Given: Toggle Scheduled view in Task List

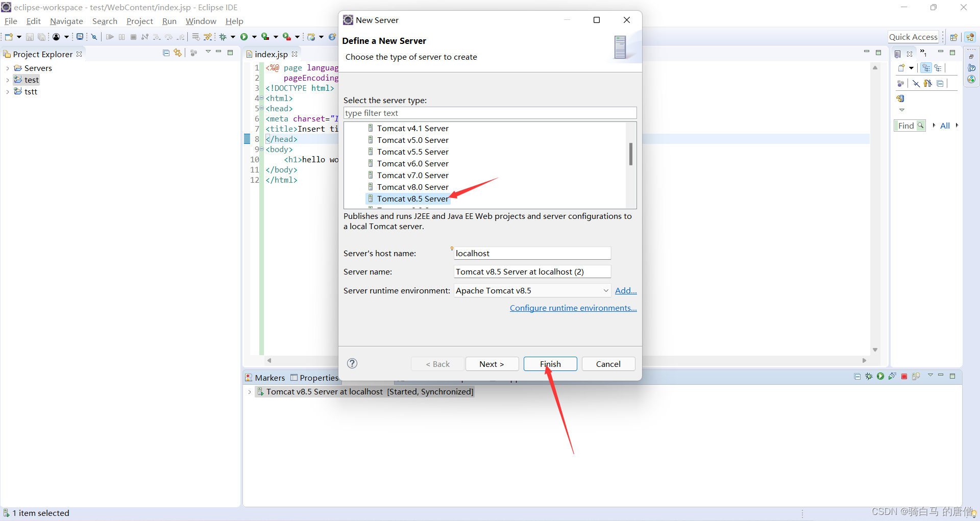Looking at the screenshot, I should [938, 68].
